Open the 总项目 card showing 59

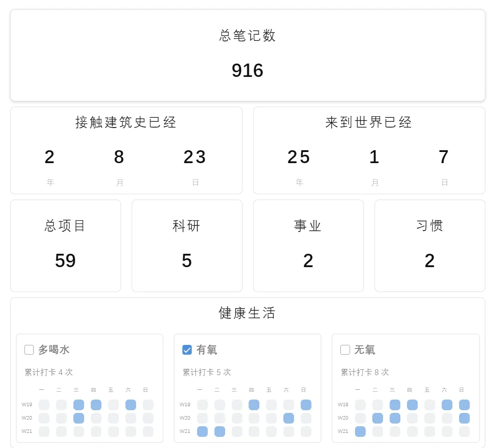pos(65,245)
